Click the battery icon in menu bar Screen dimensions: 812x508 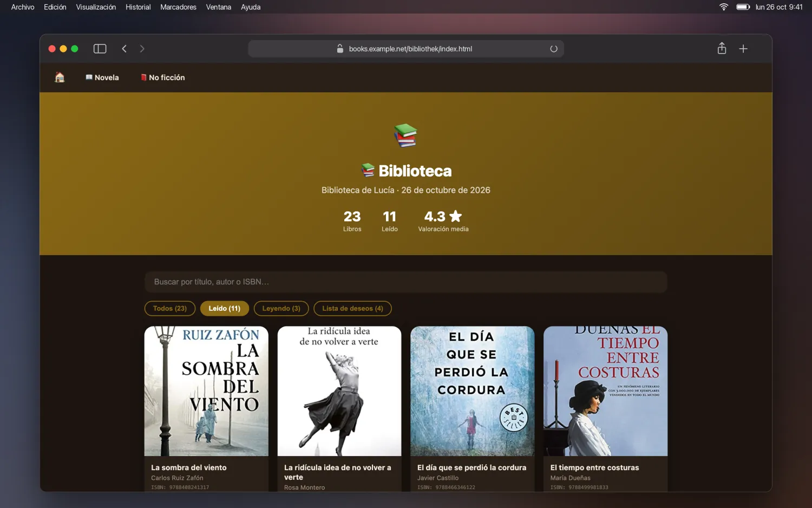pos(743,7)
